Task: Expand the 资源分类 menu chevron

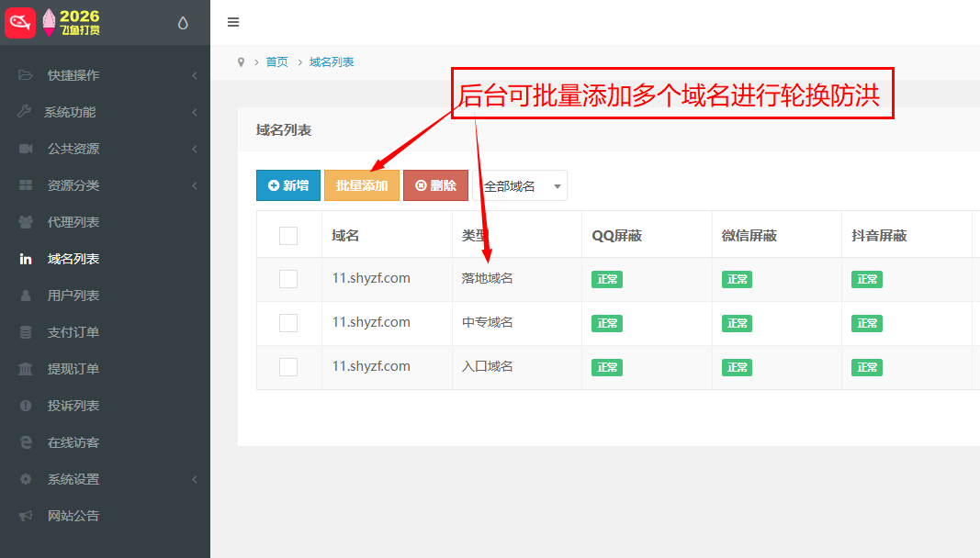Action: (x=195, y=185)
